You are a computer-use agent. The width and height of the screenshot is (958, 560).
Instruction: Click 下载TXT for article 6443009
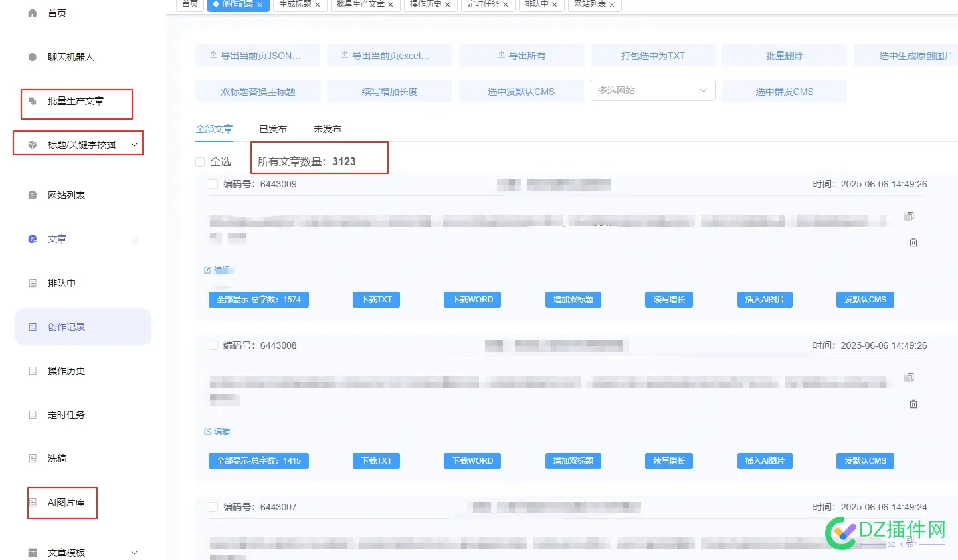(376, 300)
